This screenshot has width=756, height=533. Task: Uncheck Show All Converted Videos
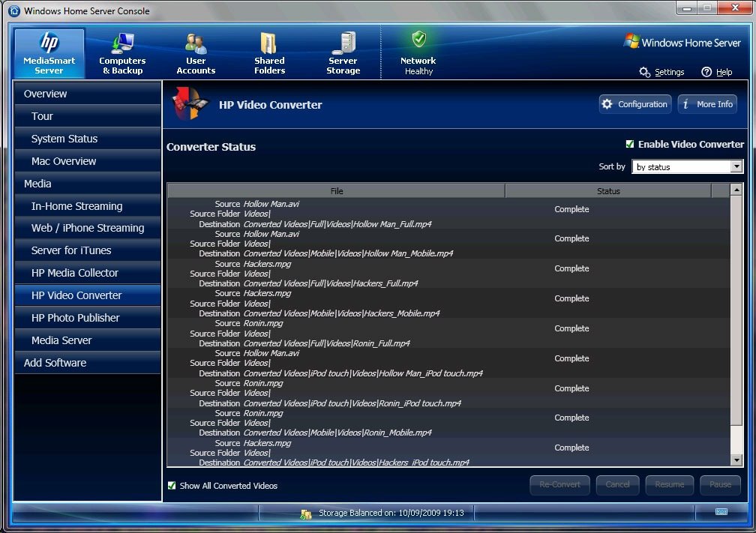click(172, 485)
